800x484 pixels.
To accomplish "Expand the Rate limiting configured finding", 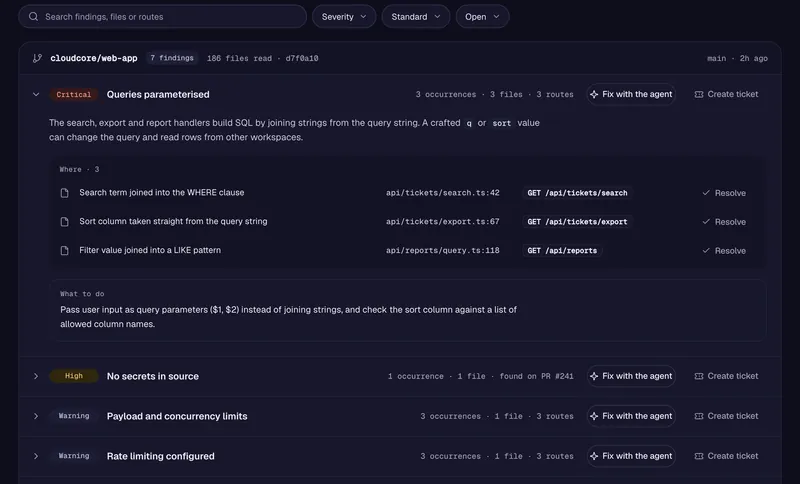I will [x=36, y=456].
